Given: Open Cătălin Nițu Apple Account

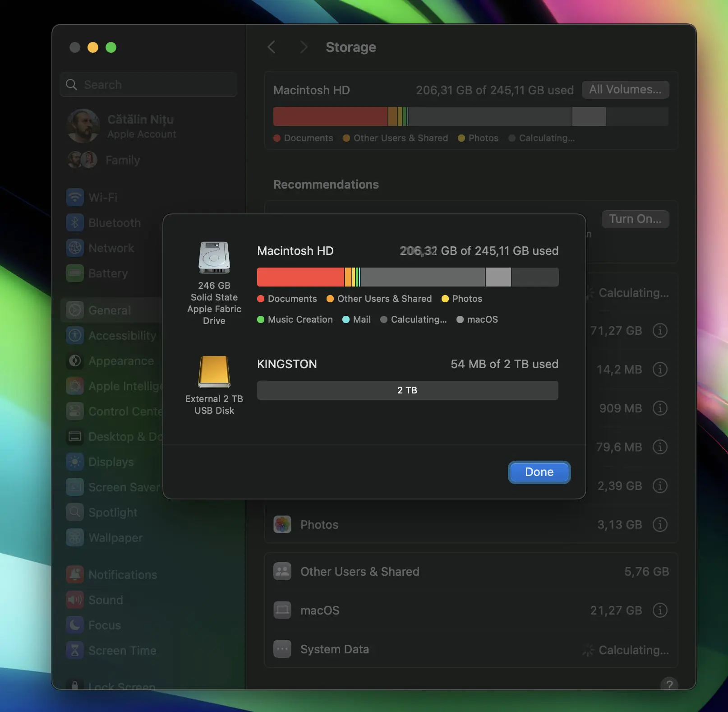Looking at the screenshot, I should (122, 126).
